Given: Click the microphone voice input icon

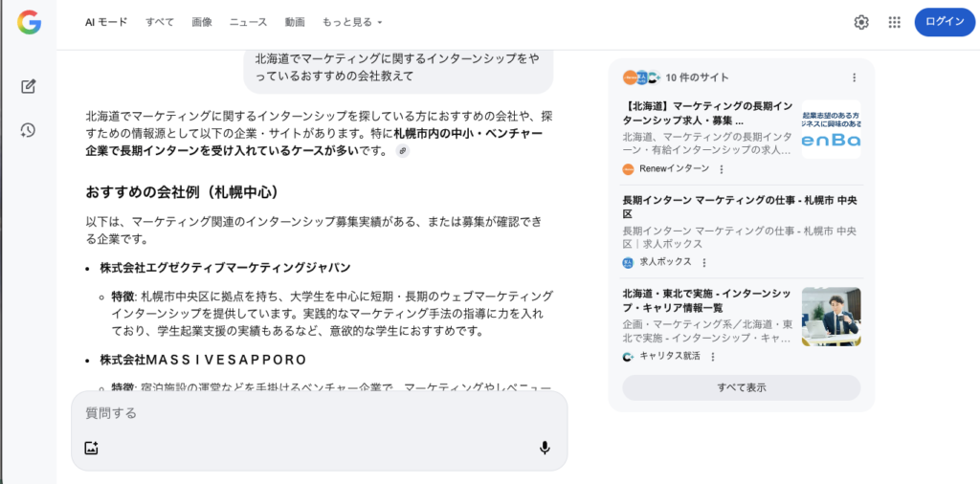Looking at the screenshot, I should pos(545,448).
